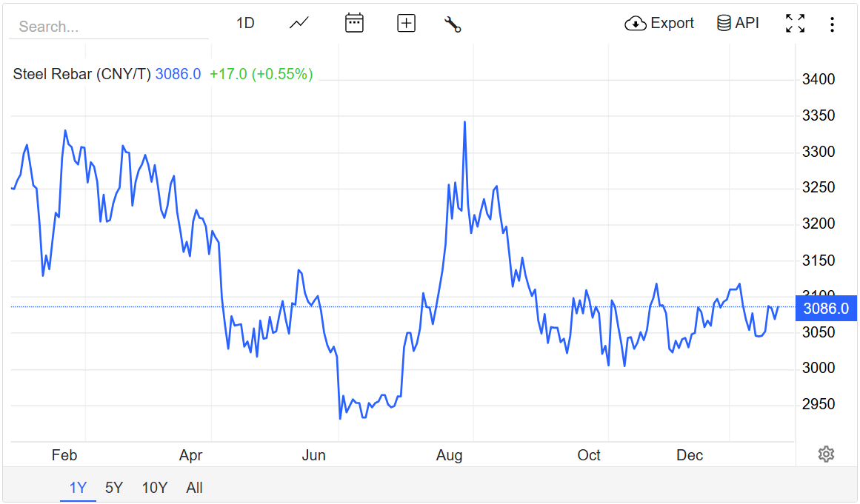Open the chart type line icon
Viewport: 860px width, 504px height.
pyautogui.click(x=299, y=24)
